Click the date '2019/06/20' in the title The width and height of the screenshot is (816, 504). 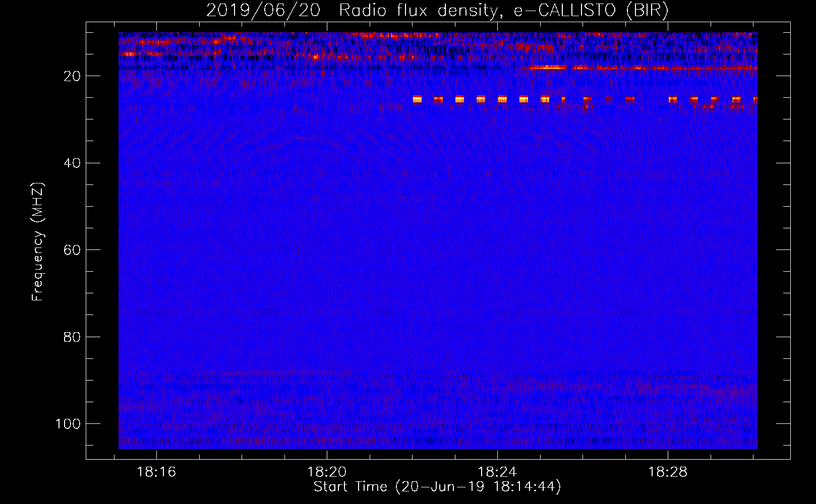(263, 11)
